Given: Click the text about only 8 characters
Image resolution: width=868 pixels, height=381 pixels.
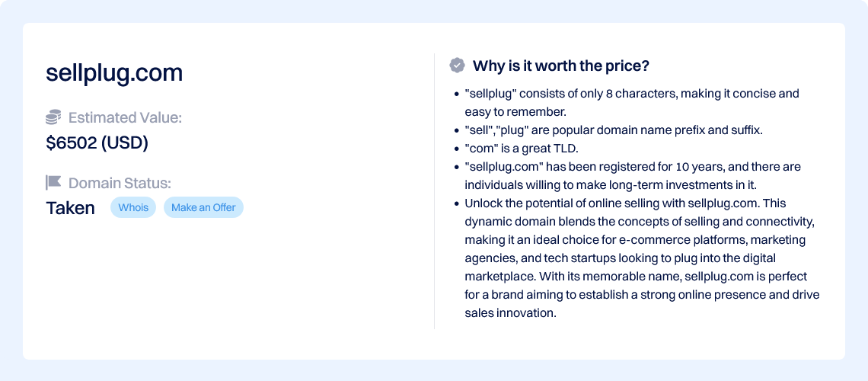Looking at the screenshot, I should (x=632, y=102).
